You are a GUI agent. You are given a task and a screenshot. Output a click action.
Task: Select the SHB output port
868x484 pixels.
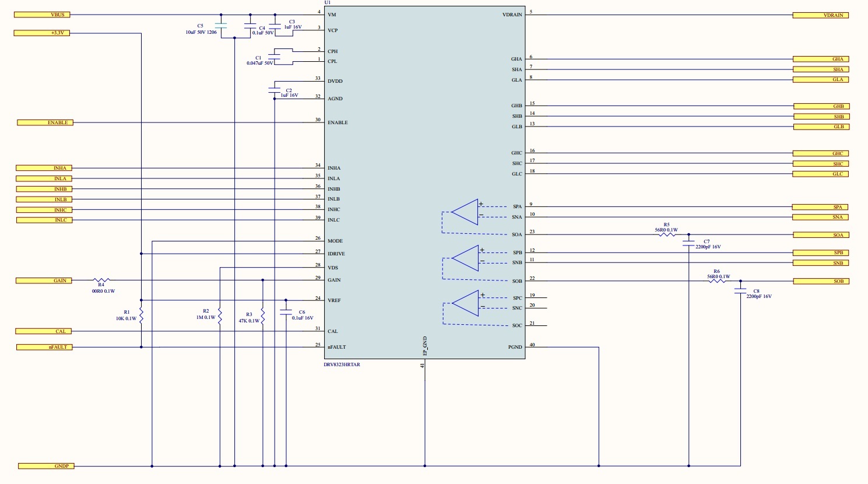pyautogui.click(x=821, y=117)
